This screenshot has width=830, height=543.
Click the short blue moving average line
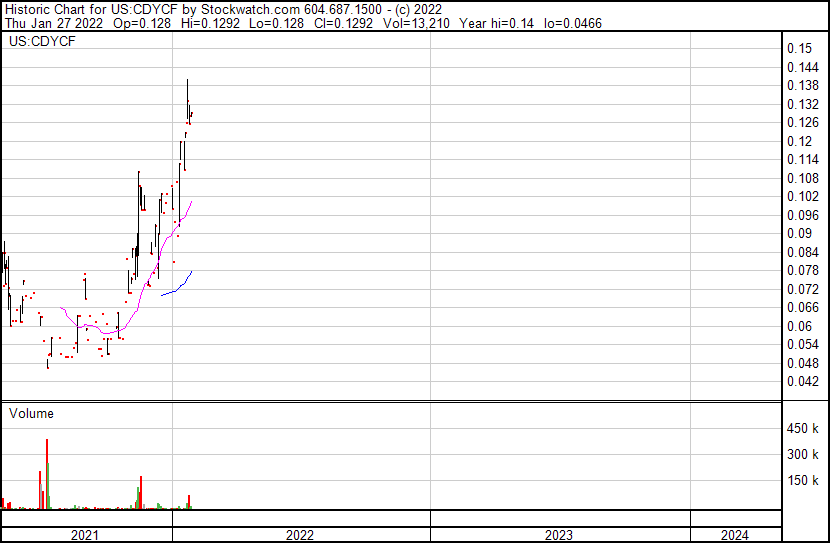178,286
